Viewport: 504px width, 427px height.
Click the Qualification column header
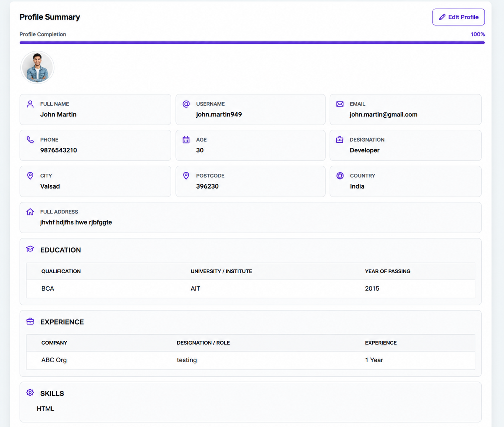(61, 271)
